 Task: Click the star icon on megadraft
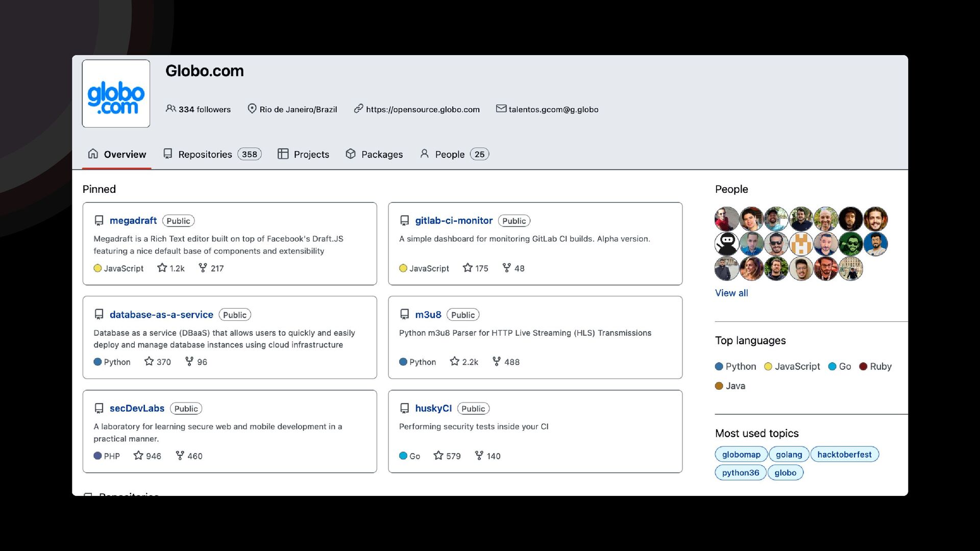tap(162, 268)
